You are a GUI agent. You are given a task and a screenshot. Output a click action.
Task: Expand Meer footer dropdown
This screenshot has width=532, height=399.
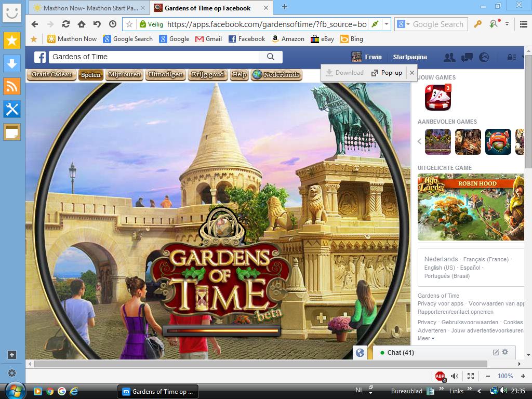click(x=426, y=338)
